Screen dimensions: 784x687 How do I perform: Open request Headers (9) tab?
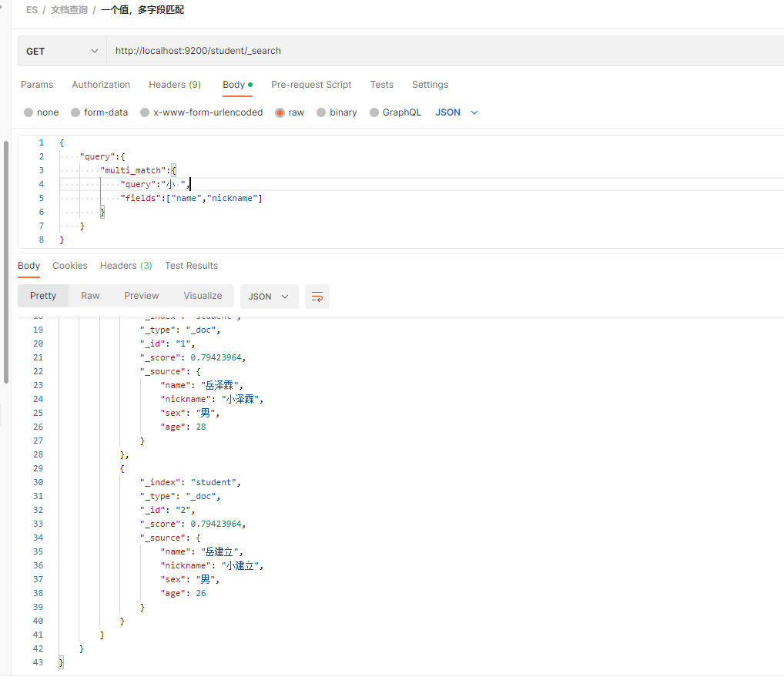tap(175, 85)
